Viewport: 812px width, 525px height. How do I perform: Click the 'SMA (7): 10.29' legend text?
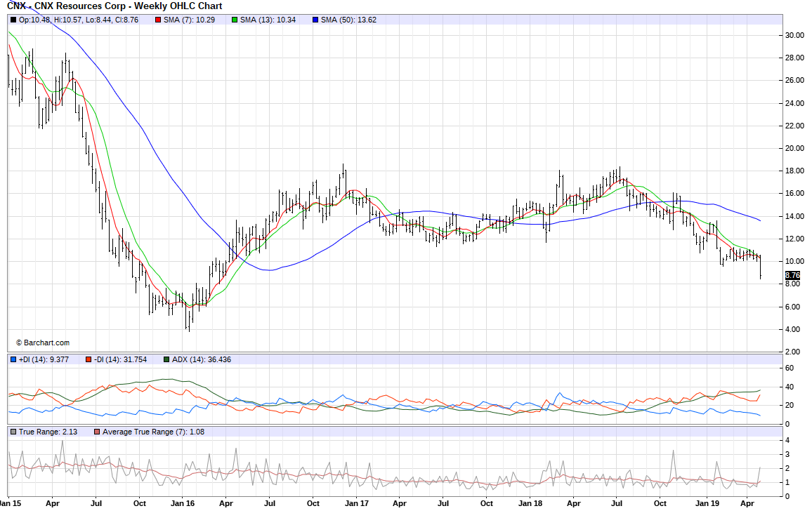click(189, 20)
